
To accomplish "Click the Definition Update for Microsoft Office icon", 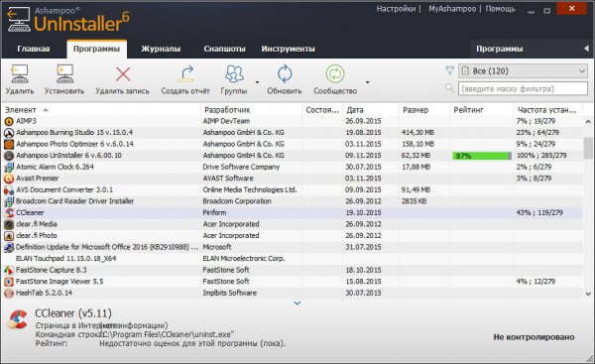I will 9,248.
